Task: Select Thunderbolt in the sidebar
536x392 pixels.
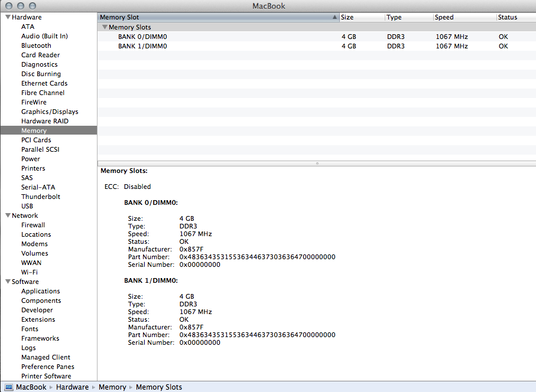Action: (41, 197)
